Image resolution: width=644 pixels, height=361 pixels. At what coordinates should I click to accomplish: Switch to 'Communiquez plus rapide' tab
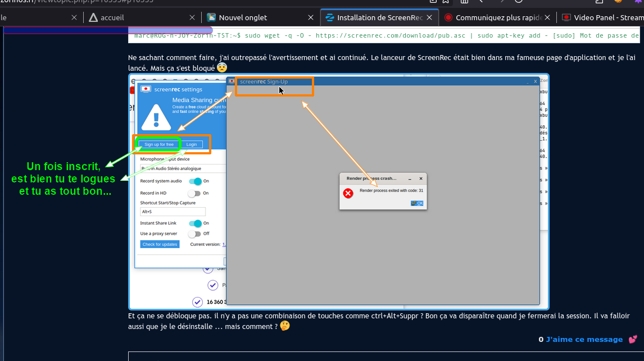[493, 17]
